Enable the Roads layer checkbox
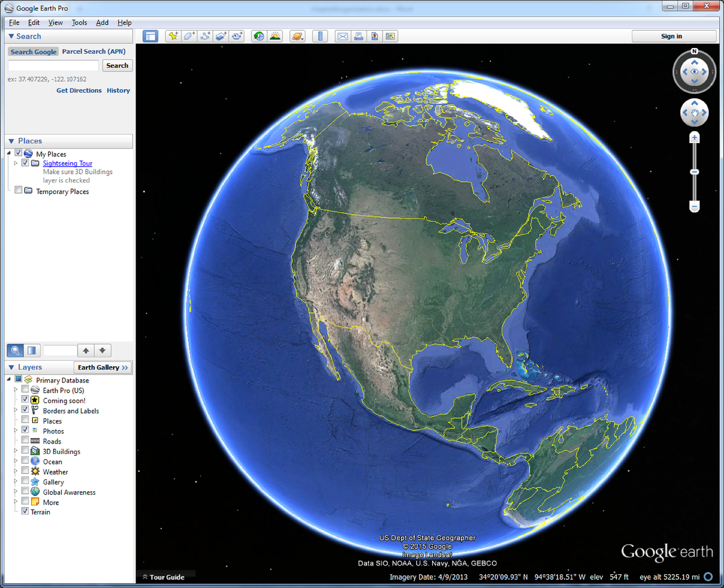Image resolution: width=724 pixels, height=588 pixels. click(x=25, y=440)
